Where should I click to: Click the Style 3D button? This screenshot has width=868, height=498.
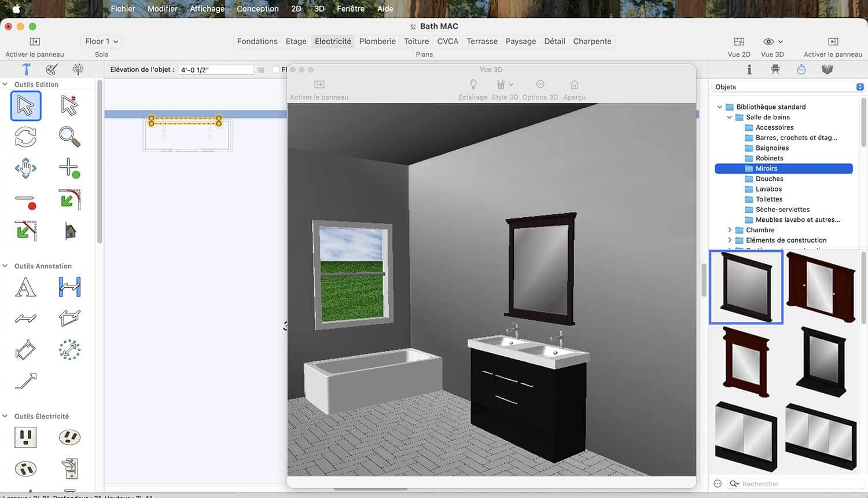[x=505, y=90]
